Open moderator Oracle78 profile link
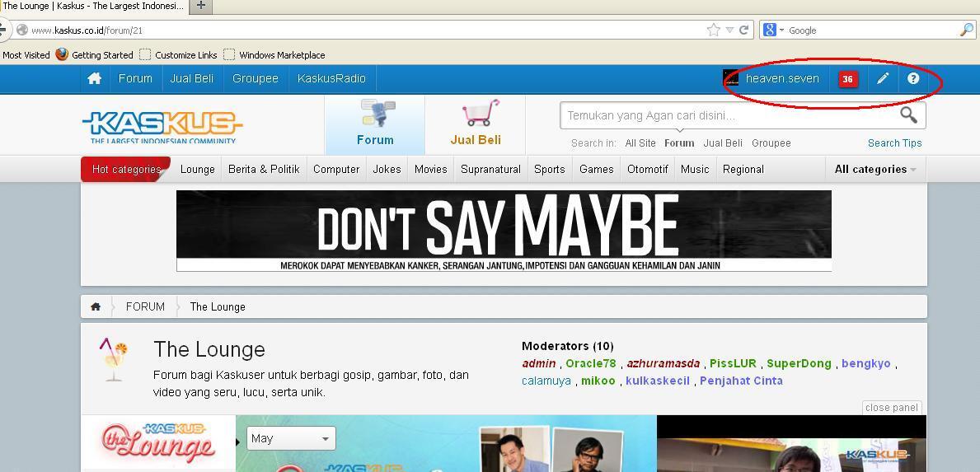980x472 pixels. click(x=591, y=363)
